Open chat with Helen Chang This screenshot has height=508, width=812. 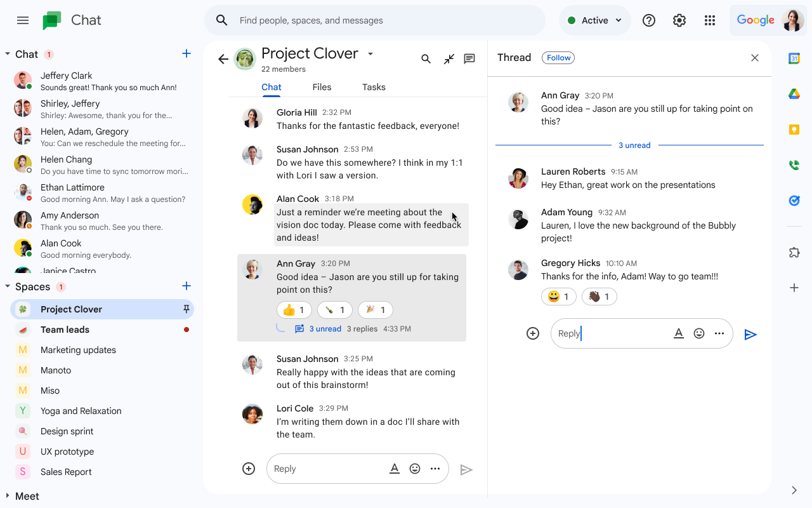pos(102,165)
